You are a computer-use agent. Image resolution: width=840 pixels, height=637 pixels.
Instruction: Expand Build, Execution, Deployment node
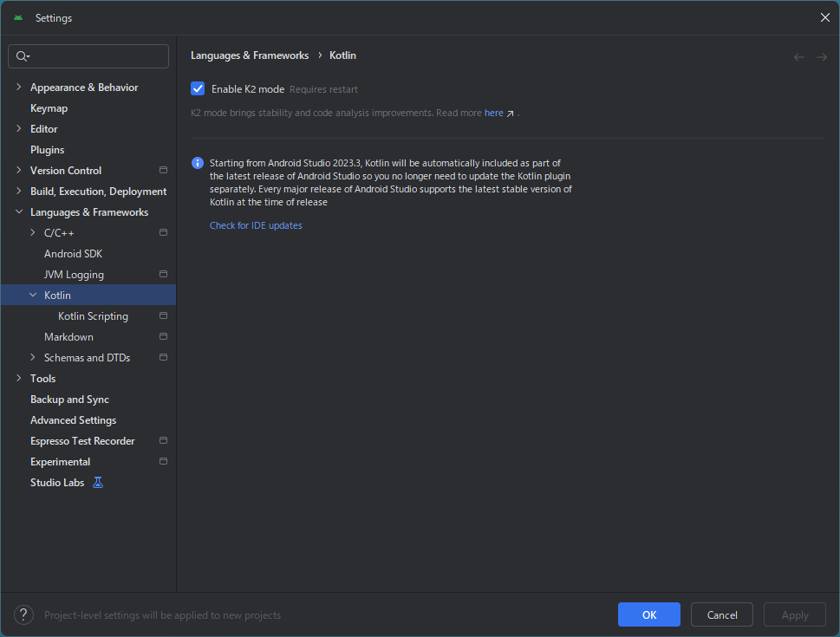[x=19, y=191]
